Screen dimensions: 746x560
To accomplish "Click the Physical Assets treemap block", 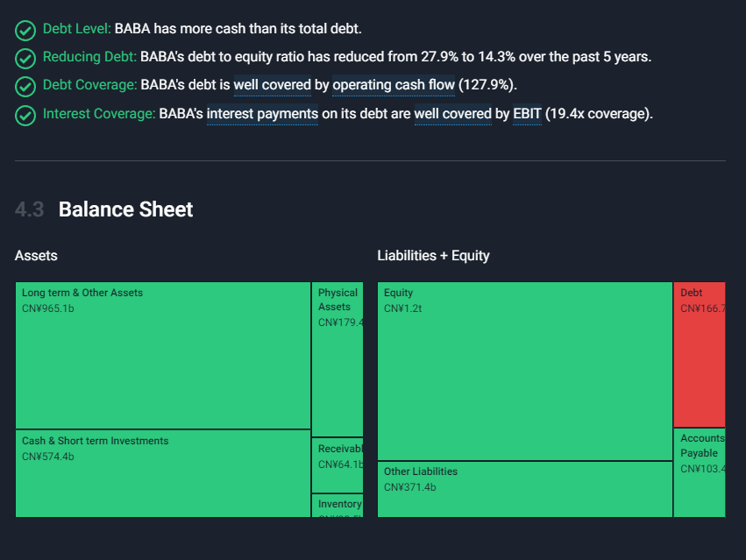I will pyautogui.click(x=337, y=359).
